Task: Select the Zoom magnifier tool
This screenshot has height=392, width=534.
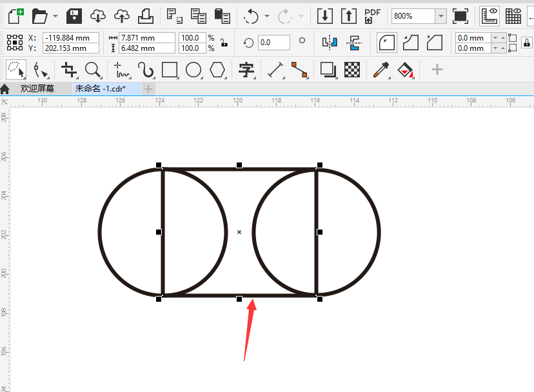Action: 93,70
